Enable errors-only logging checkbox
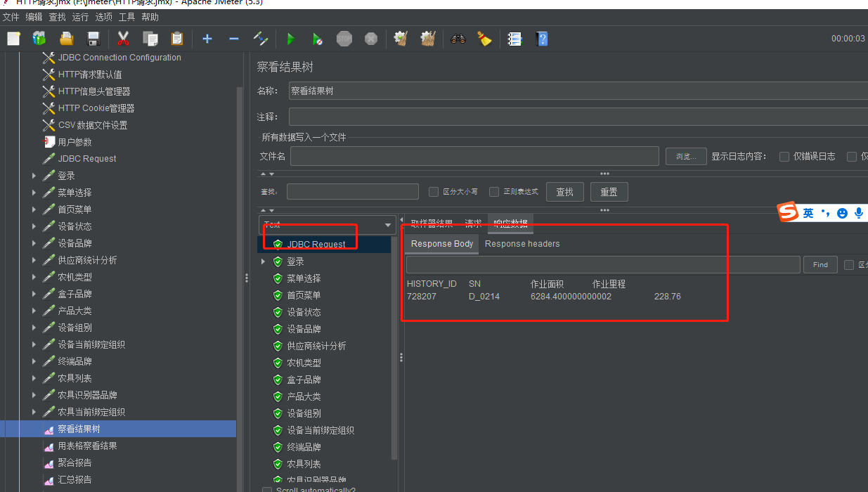Screen dimensions: 868x492 pos(784,157)
